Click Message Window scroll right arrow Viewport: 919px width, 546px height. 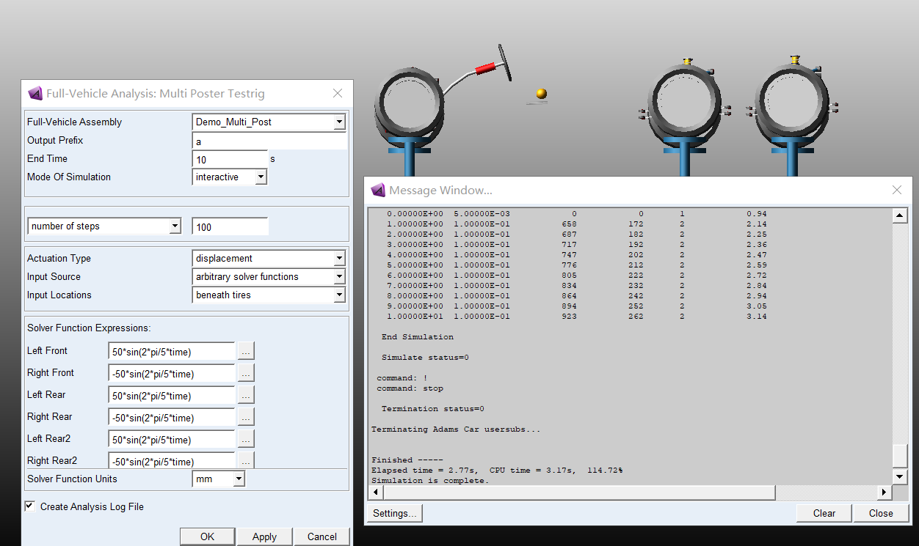tap(884, 492)
